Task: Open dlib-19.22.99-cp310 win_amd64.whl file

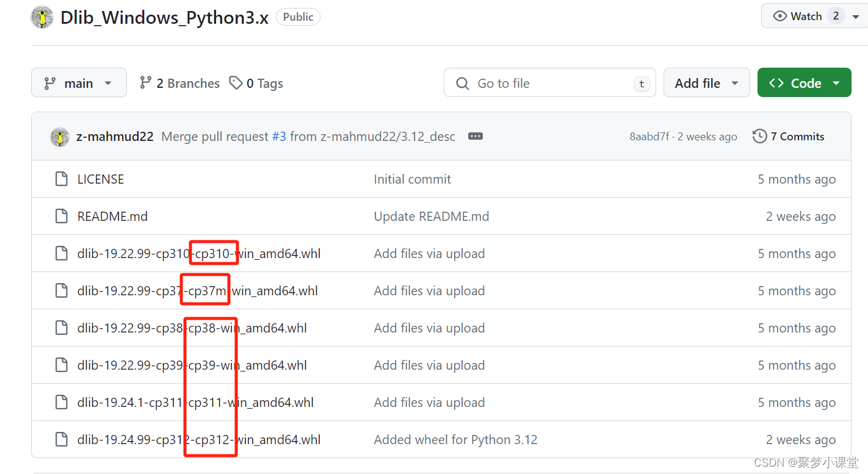Action: [199, 253]
